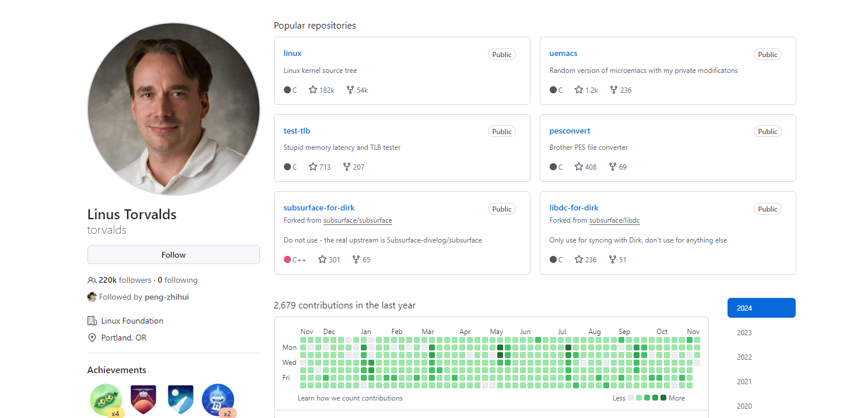Click the gray Less legend square
The image size is (868, 418).
(x=631, y=398)
